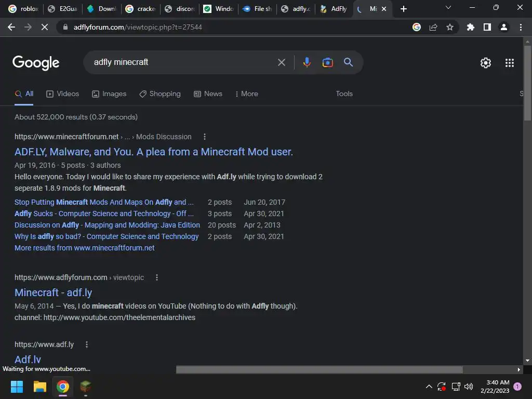Open the Downl browser tab
Viewport: 532px width, 399px height.
coord(101,9)
